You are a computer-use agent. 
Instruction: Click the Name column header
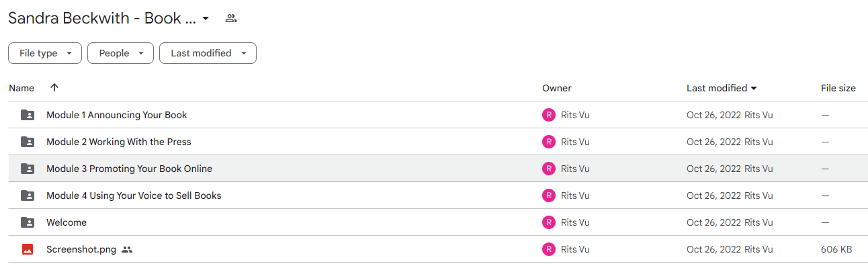21,88
